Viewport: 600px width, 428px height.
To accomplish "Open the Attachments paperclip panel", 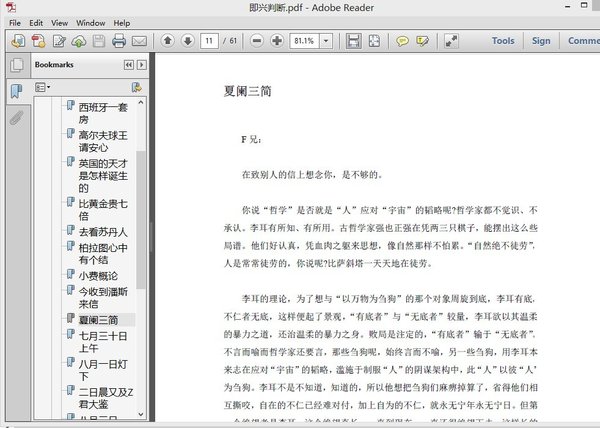I will [16, 118].
